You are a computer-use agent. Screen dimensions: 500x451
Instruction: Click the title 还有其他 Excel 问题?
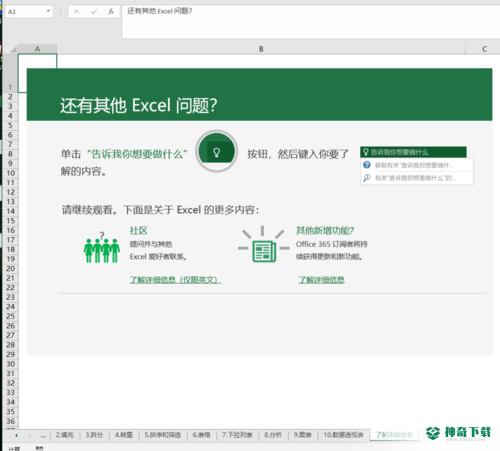[139, 105]
